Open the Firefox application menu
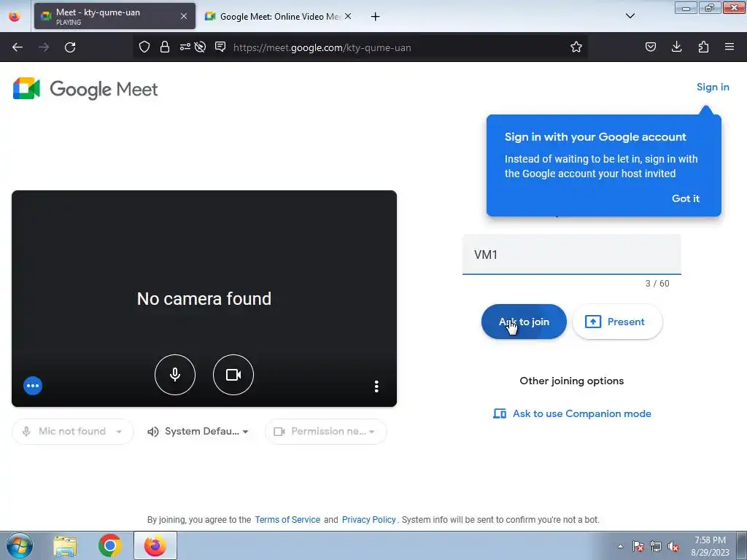747x560 pixels. (729, 47)
